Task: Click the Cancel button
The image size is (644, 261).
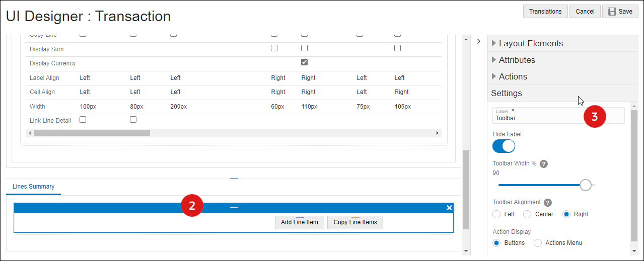Action: [x=585, y=12]
